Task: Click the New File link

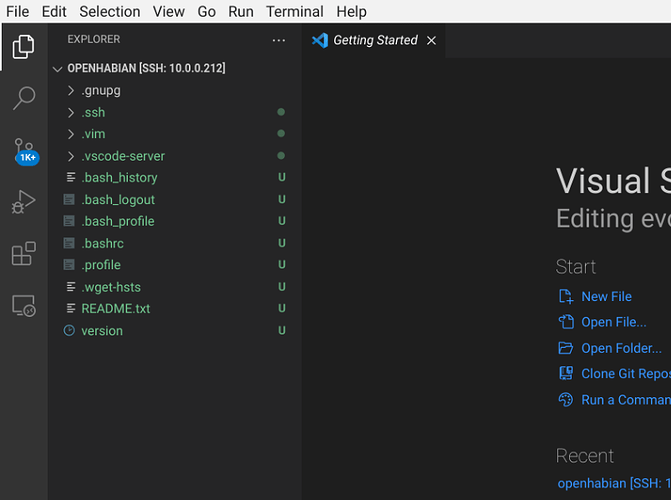Action: (606, 296)
